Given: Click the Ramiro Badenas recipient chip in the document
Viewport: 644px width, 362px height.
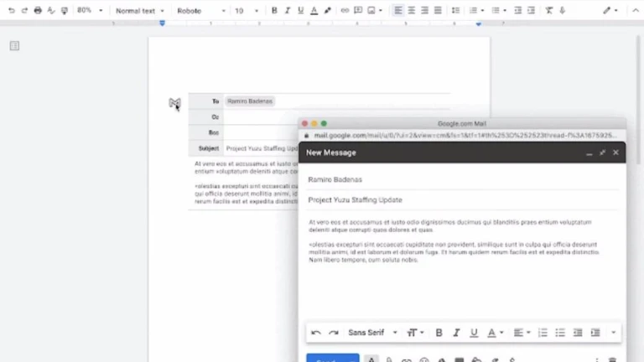Looking at the screenshot, I should [x=250, y=101].
